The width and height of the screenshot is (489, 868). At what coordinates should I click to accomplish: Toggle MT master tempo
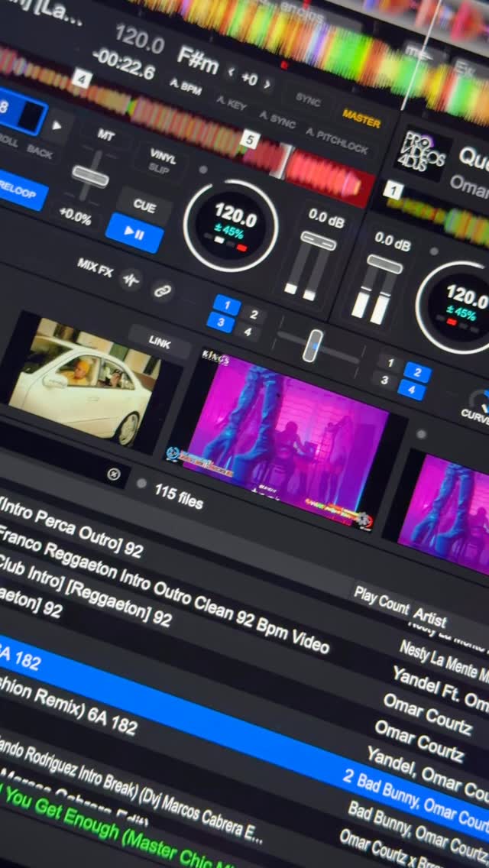[105, 134]
